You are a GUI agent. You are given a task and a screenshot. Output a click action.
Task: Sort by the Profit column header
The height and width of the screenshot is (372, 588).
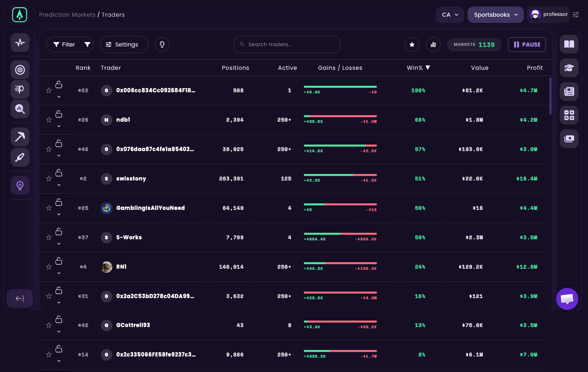click(535, 68)
